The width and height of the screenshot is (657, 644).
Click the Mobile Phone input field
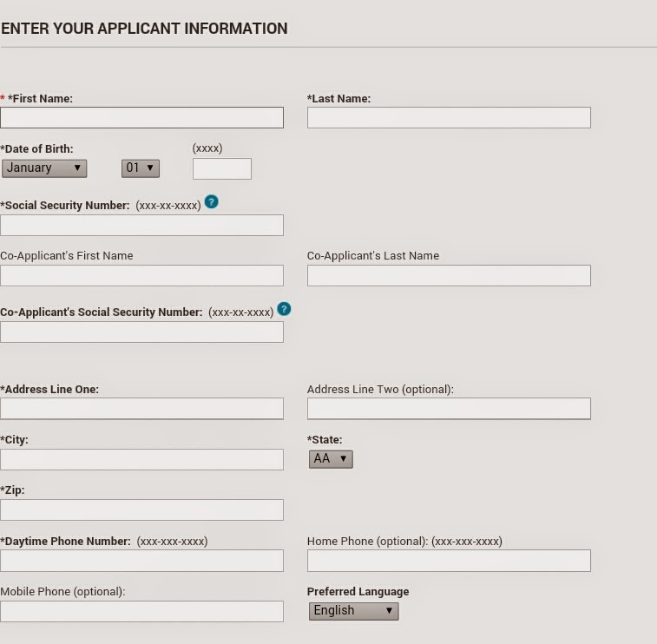[x=142, y=612]
